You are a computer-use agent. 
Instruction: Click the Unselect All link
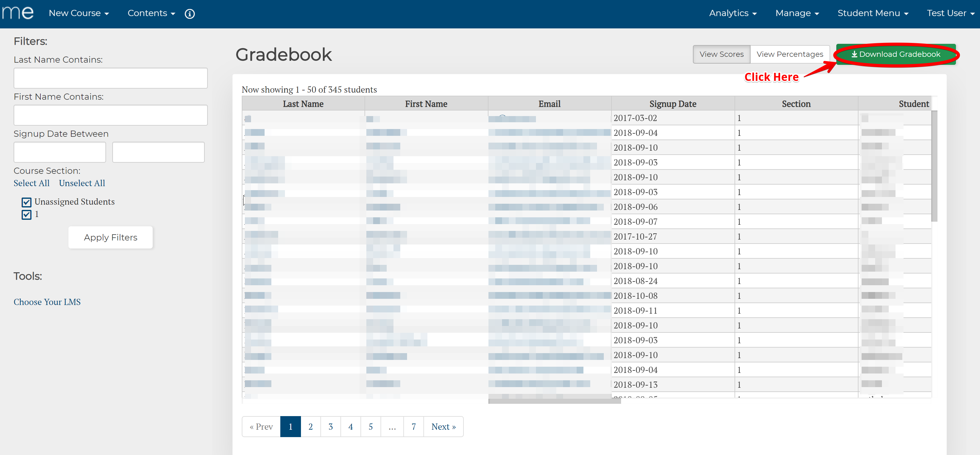(82, 183)
